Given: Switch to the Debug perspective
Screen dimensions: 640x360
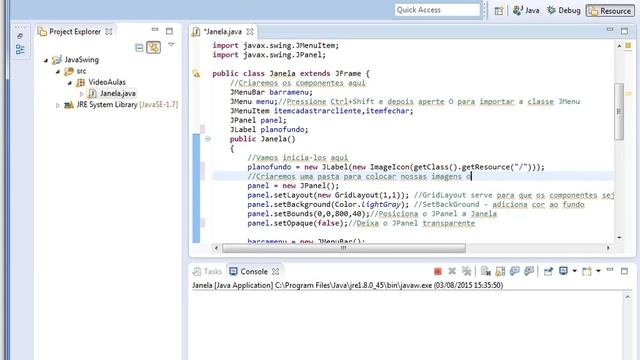Looking at the screenshot, I should [564, 11].
